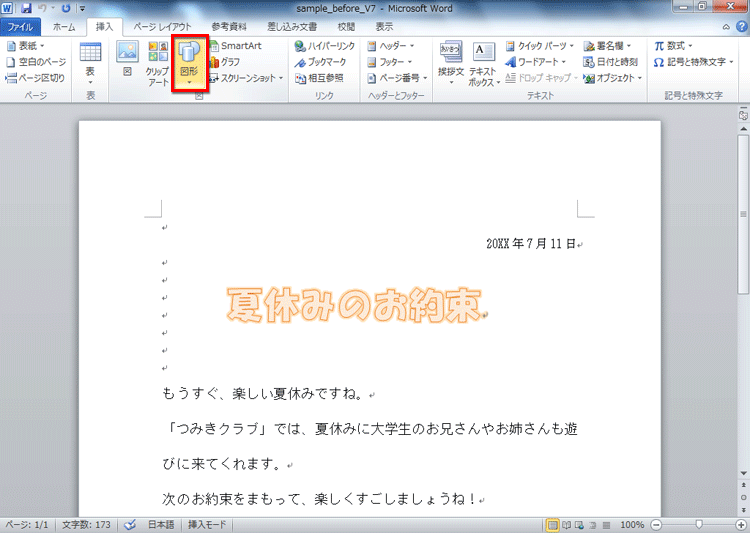Open the オブジェクト dropdown
The width and height of the screenshot is (750, 533).
(x=613, y=78)
